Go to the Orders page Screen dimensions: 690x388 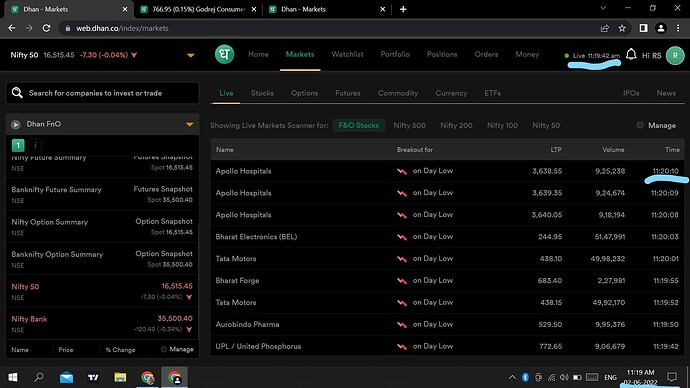(486, 54)
